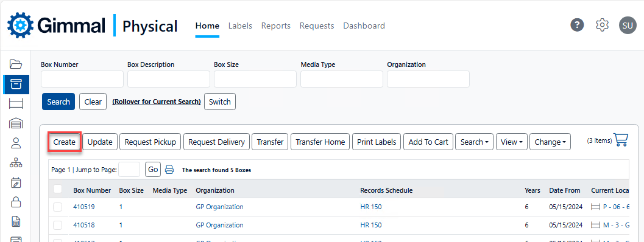644x242 pixels.
Task: Click the printer icon beside Go
Action: (x=169, y=170)
